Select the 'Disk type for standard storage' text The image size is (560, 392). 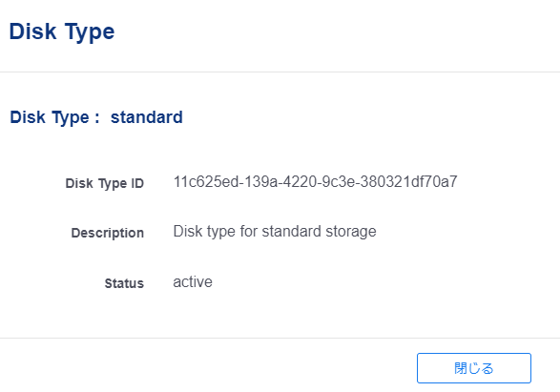[275, 232]
